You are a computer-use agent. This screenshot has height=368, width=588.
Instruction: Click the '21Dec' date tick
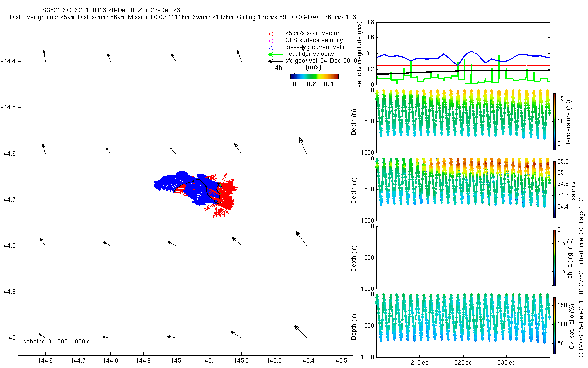419,363
